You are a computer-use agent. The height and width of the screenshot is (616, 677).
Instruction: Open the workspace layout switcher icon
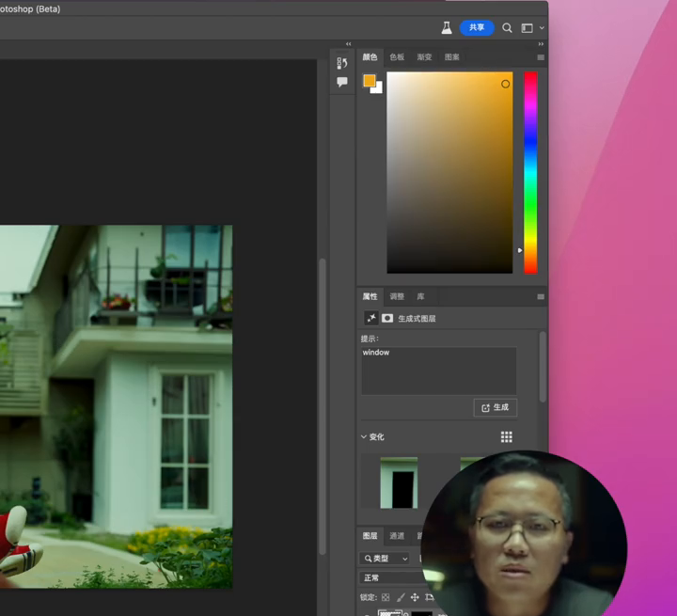click(527, 28)
